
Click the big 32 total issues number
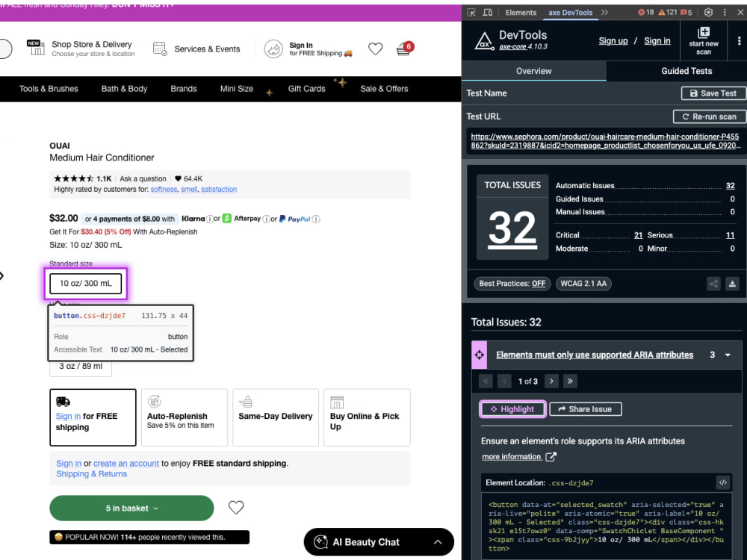[512, 229]
